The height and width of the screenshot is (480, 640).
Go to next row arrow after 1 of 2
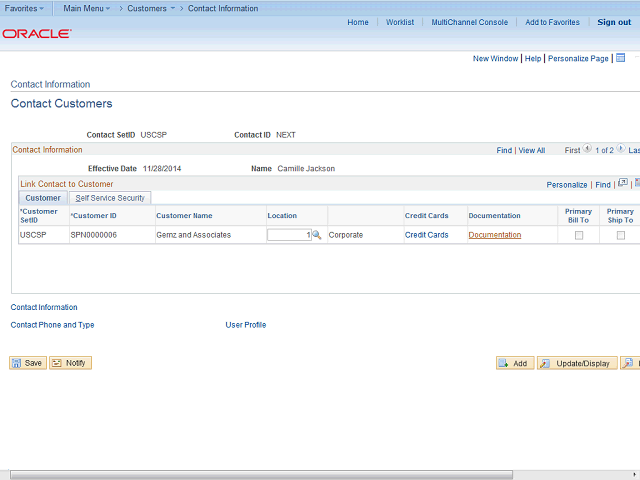[621, 148]
